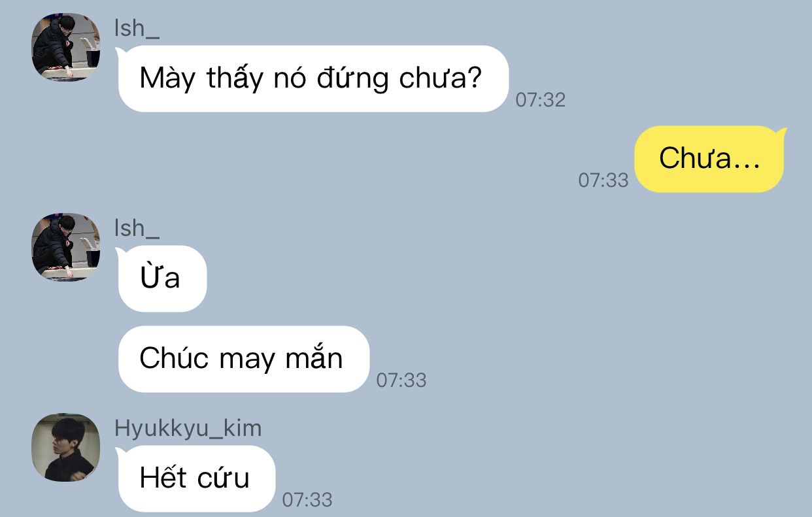The width and height of the screenshot is (812, 517).
Task: Click the 07:33 timestamp beside "Hết cứu"
Action: click(307, 500)
